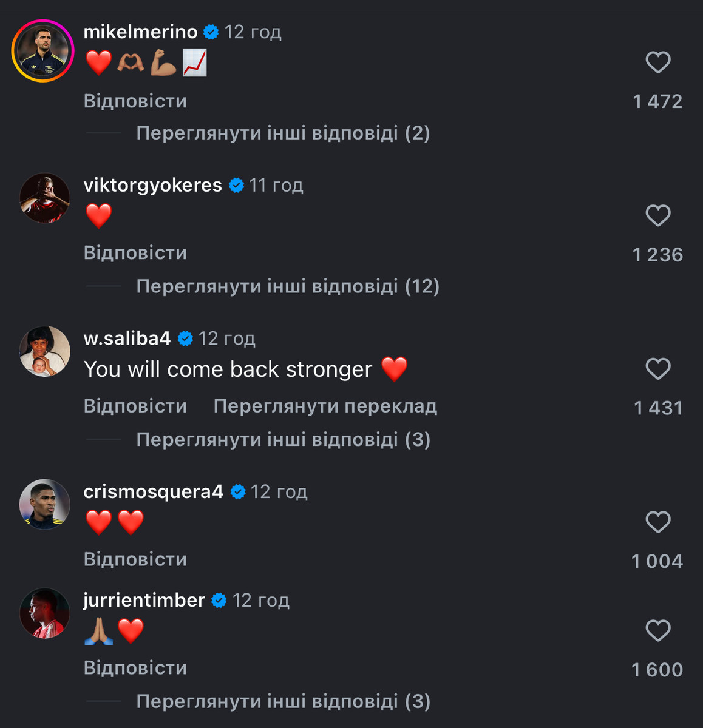Screen dimensions: 703x728
Task: Expand 12 other replies under viktorgyokeres
Action: pyautogui.click(x=288, y=286)
